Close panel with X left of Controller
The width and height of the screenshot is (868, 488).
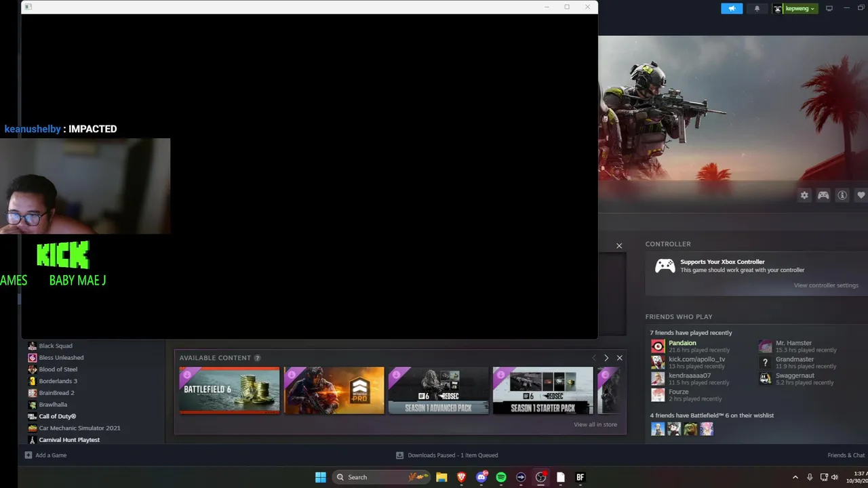point(619,245)
